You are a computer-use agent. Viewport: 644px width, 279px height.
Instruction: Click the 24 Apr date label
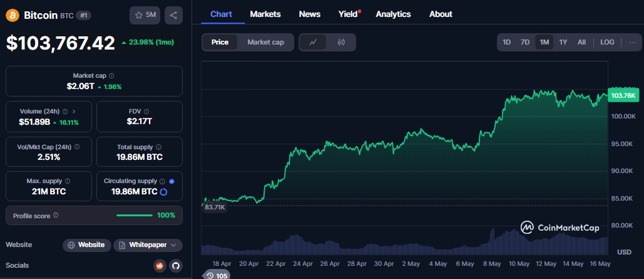[x=303, y=264]
